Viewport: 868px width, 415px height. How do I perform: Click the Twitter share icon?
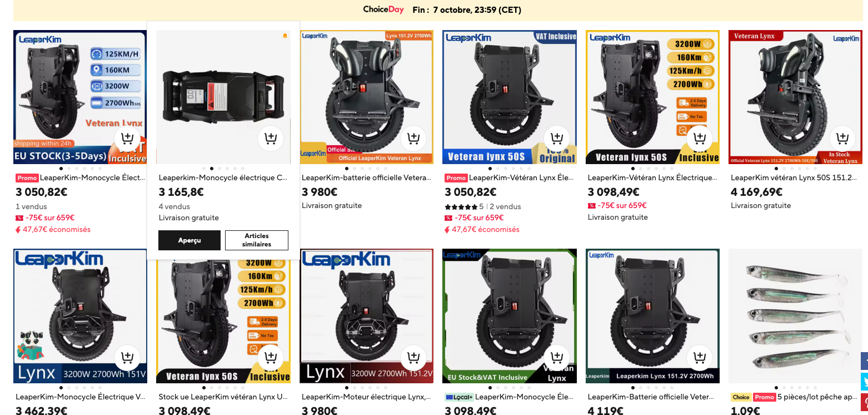tap(864, 381)
